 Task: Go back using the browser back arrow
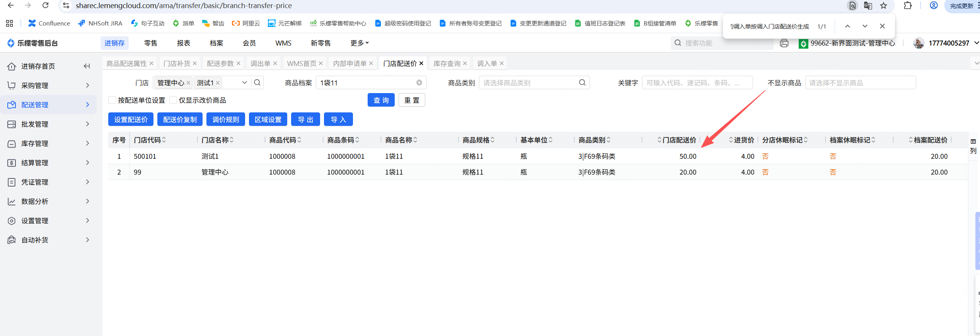coord(11,5)
